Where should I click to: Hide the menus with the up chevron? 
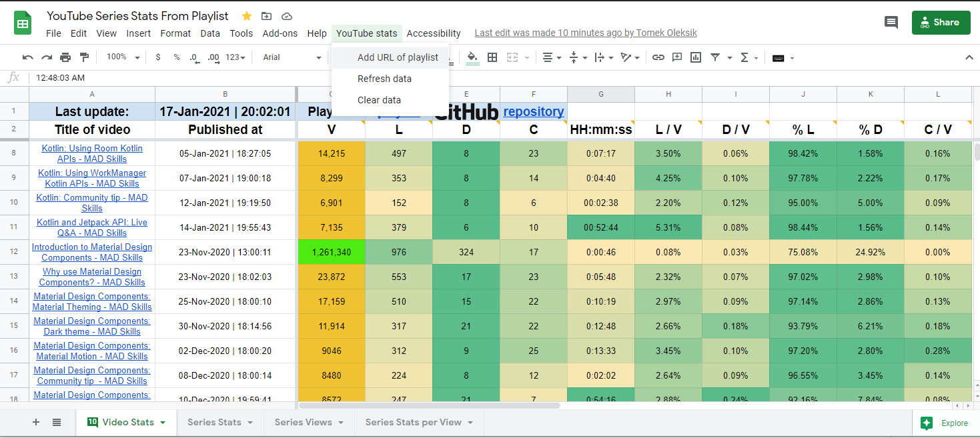(x=969, y=58)
